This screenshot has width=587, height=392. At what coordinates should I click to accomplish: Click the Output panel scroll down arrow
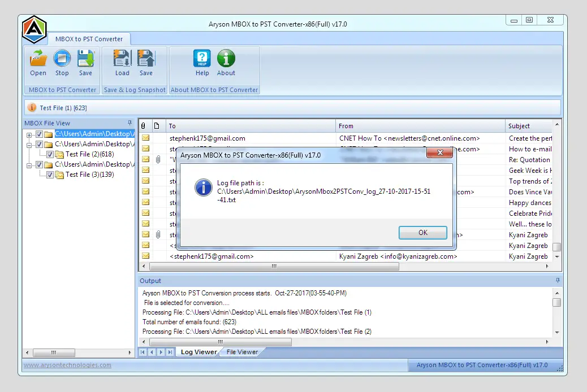coord(557,332)
